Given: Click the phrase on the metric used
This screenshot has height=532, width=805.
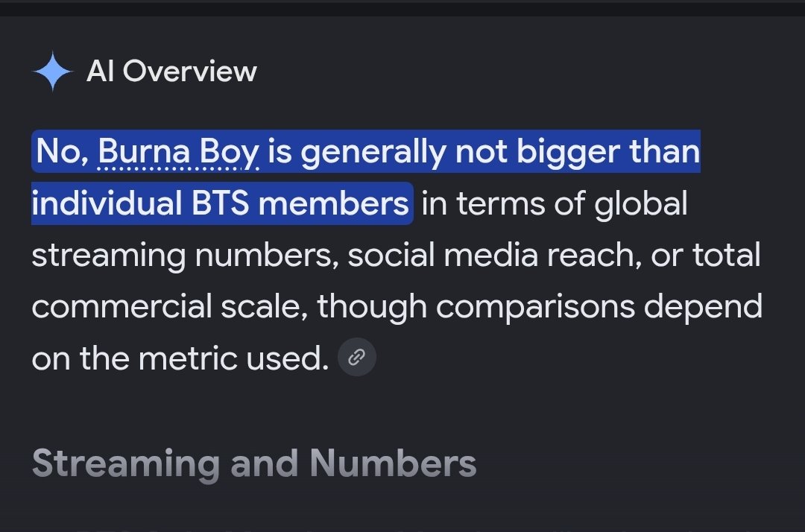Looking at the screenshot, I should point(180,358).
